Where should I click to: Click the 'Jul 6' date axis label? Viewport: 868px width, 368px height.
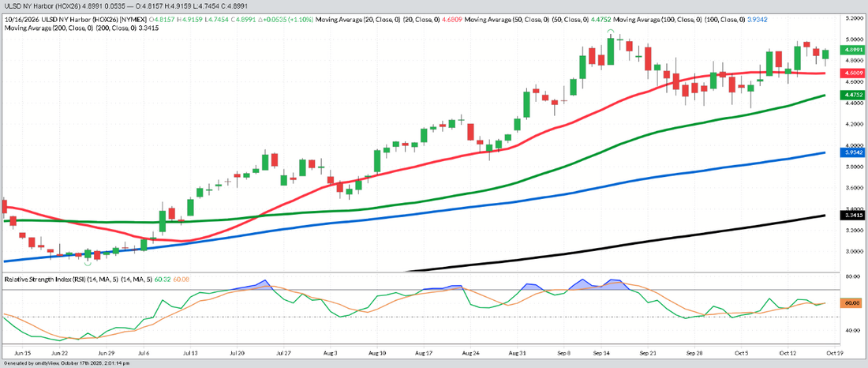(144, 351)
